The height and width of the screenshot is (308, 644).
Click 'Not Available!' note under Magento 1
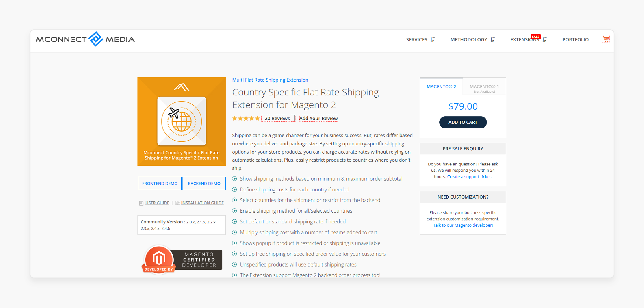(x=484, y=92)
